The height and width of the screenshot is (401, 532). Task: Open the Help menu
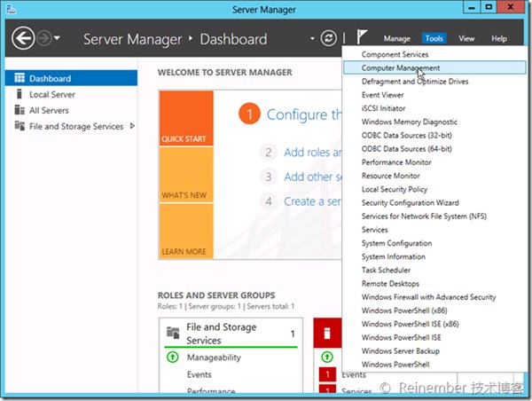498,39
